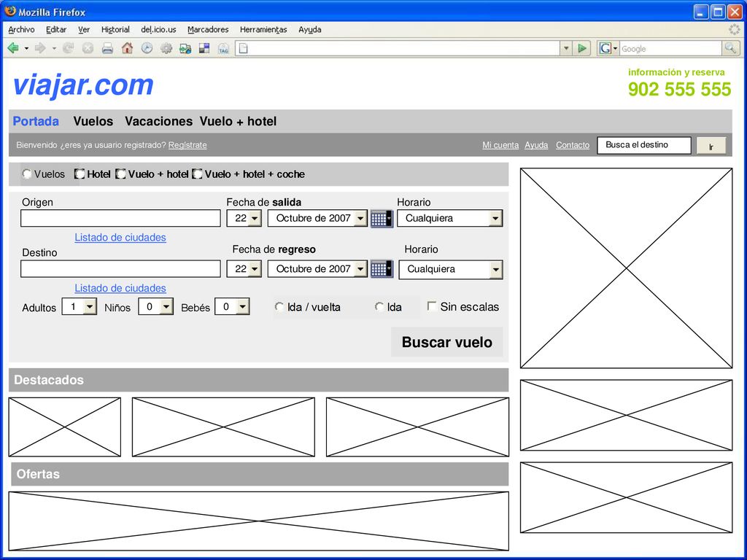Click the Reload page icon
This screenshot has height=560, width=747.
point(68,48)
